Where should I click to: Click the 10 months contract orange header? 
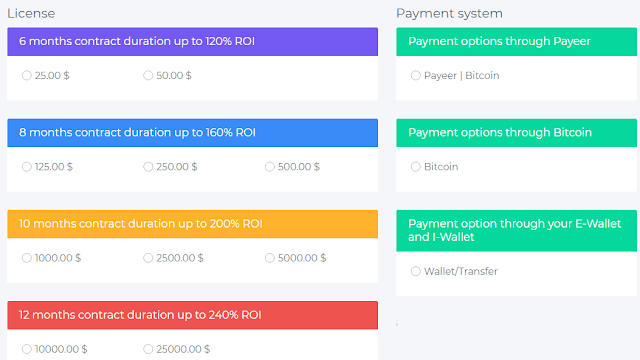[193, 224]
